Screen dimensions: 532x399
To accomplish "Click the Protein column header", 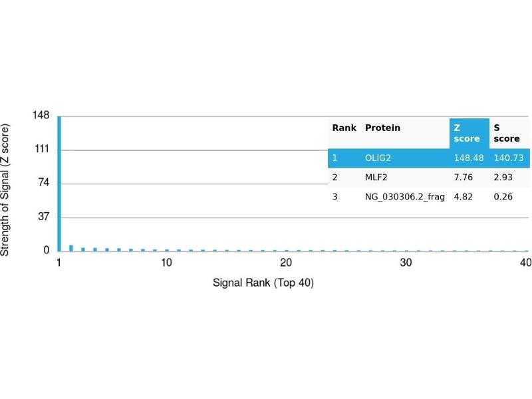I will point(382,128).
